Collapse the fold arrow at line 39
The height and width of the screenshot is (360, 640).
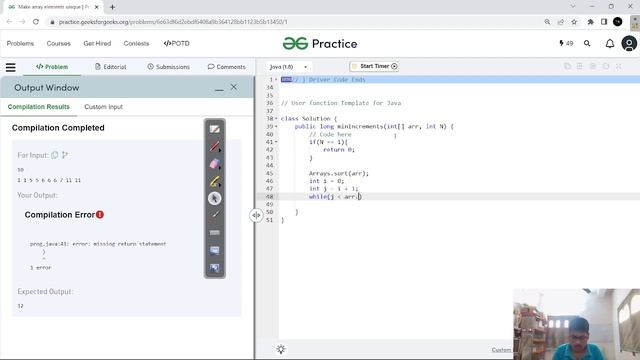276,127
